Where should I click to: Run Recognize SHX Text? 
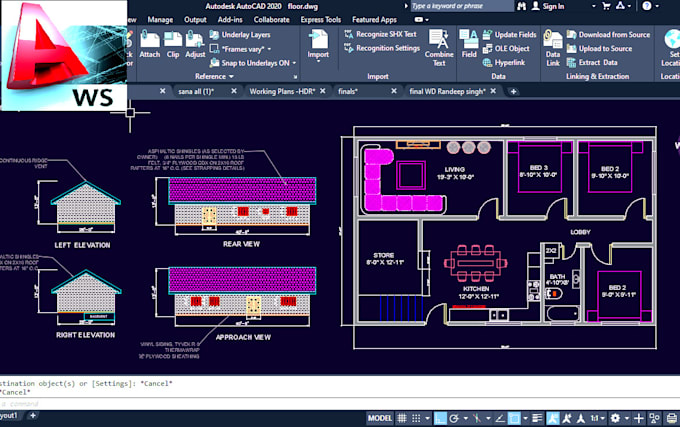pyautogui.click(x=380, y=34)
